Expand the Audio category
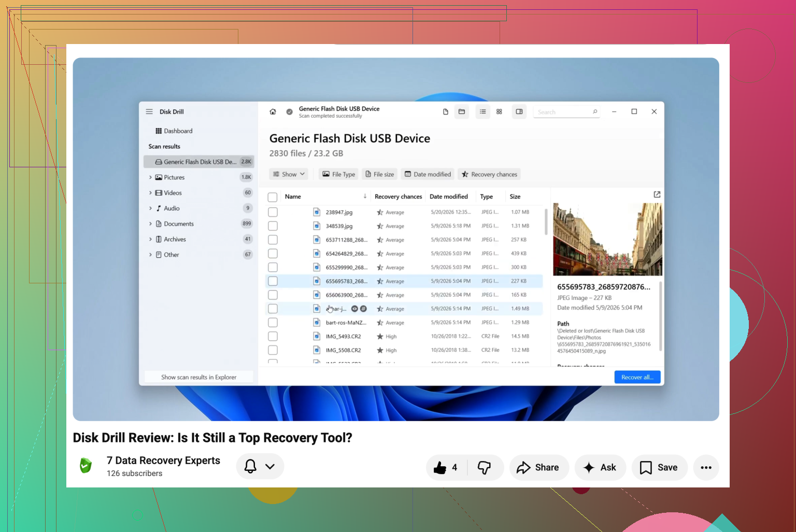 (150, 208)
